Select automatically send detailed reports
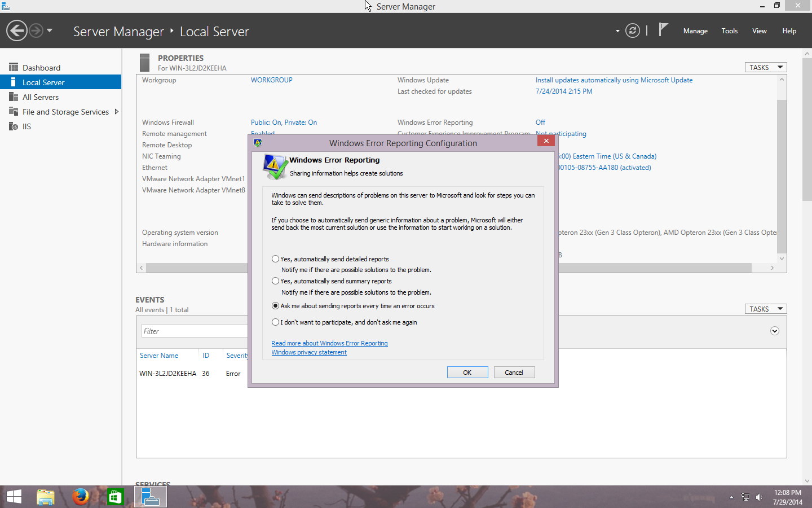This screenshot has height=508, width=812. [x=275, y=259]
